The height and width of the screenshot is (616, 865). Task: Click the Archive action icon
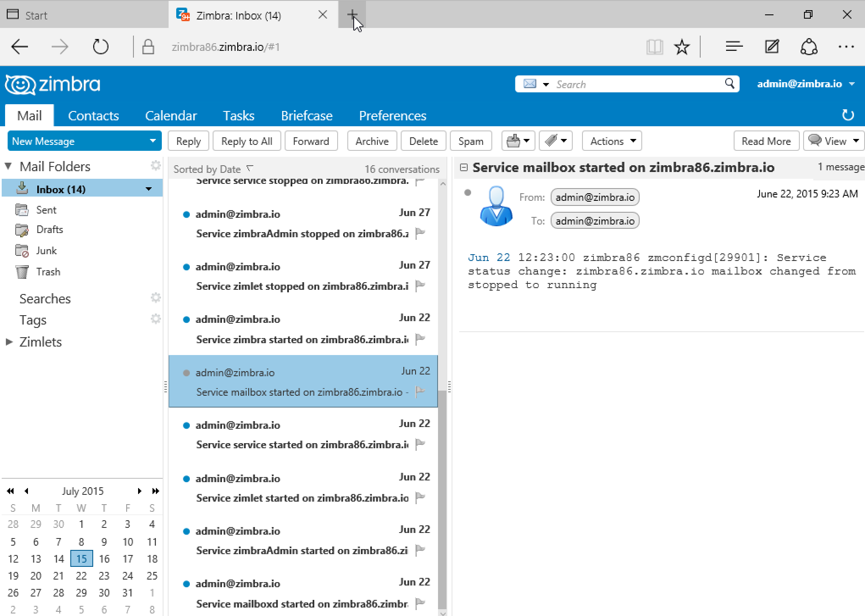[x=372, y=141]
